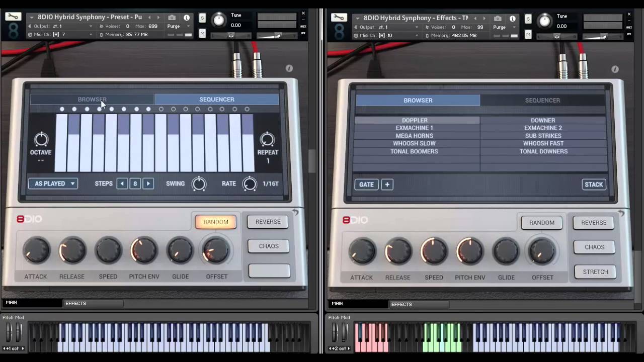Go to previous preset in Effects instrument header
The width and height of the screenshot is (644, 362).
(x=475, y=19)
